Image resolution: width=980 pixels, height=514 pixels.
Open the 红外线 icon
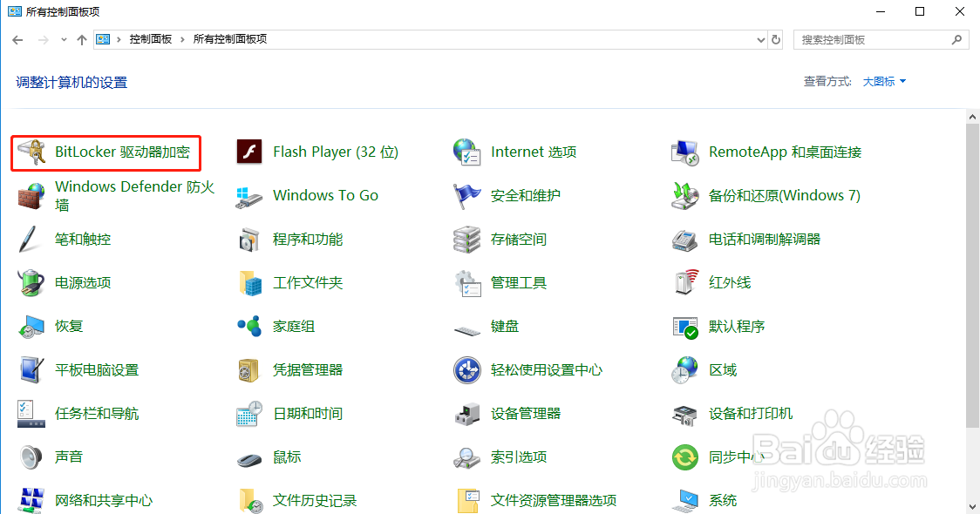click(685, 283)
